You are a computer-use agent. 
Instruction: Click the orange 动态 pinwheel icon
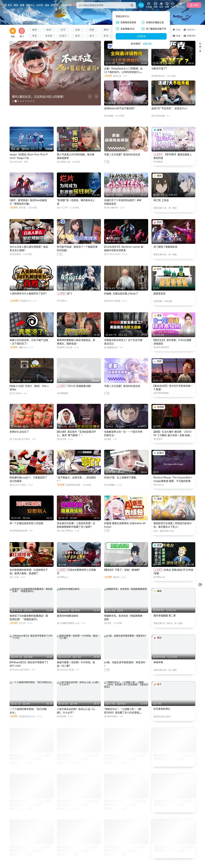pyautogui.click(x=13, y=31)
